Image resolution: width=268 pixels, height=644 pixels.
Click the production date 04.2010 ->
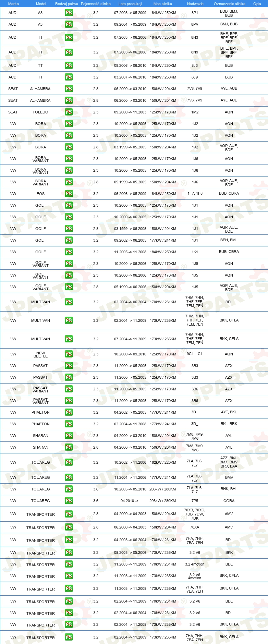click(130, 501)
